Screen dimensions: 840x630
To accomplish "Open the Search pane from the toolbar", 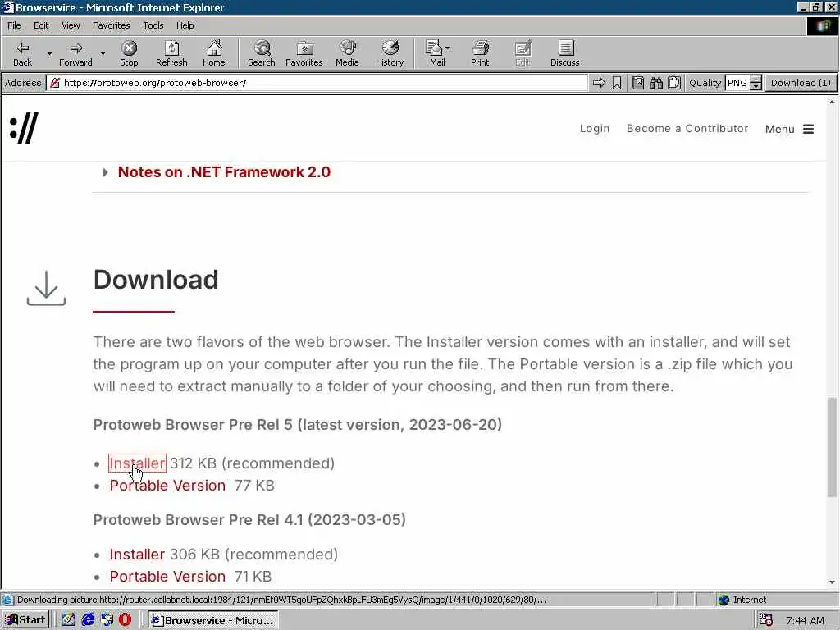I will [262, 53].
